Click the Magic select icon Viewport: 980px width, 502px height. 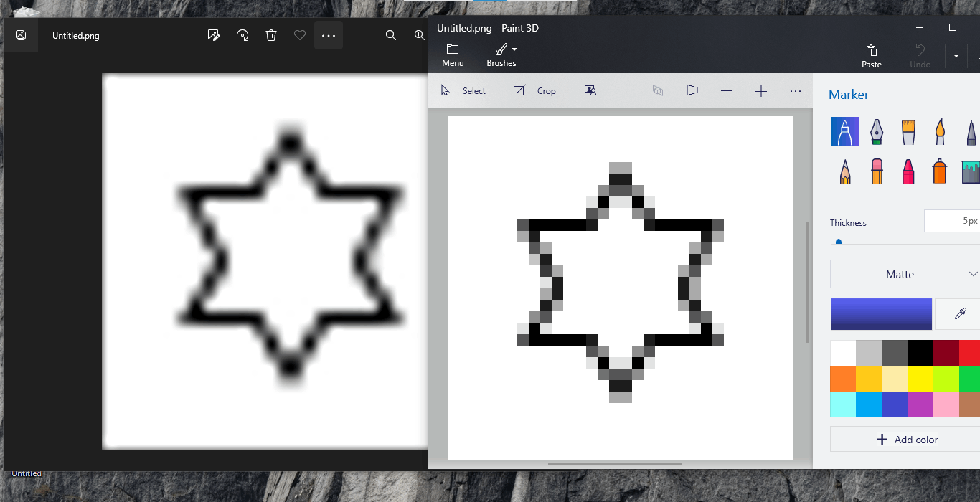tap(590, 90)
